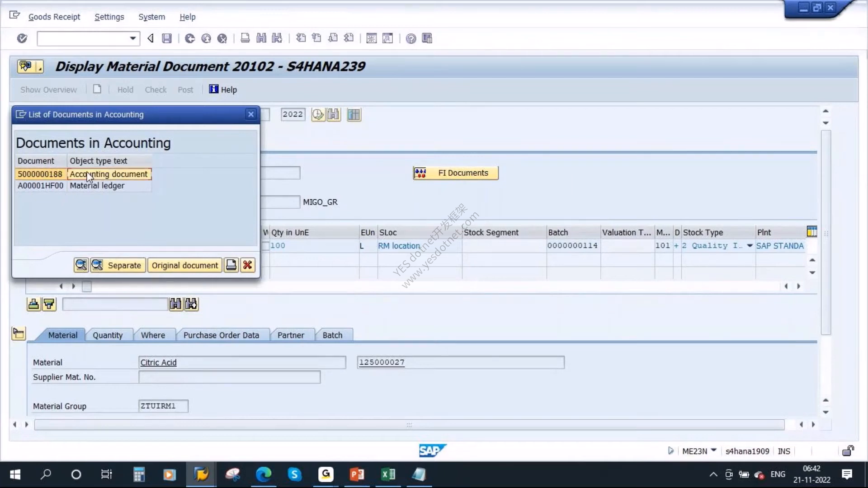Click the table column settings icon
Viewport: 868px width, 488px height.
click(812, 232)
